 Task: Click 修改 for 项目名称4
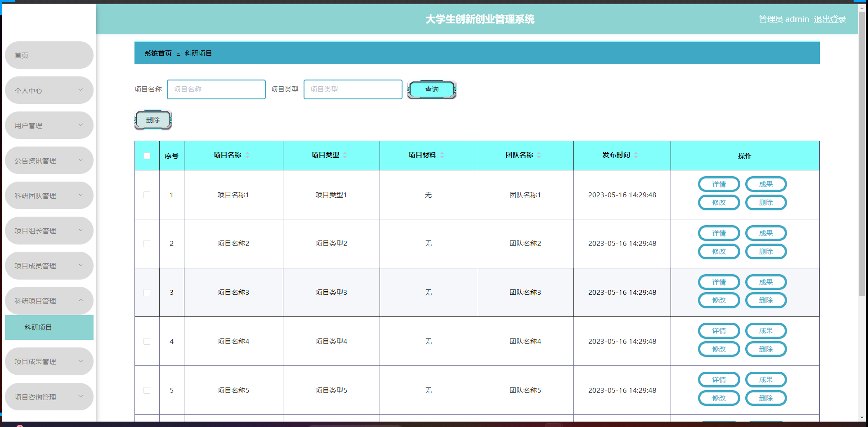click(719, 349)
